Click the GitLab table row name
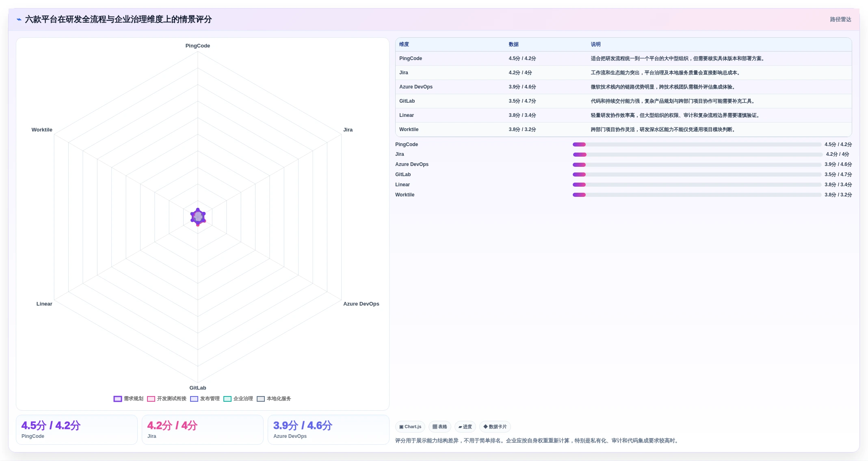The height and width of the screenshot is (461, 868). pyautogui.click(x=407, y=101)
